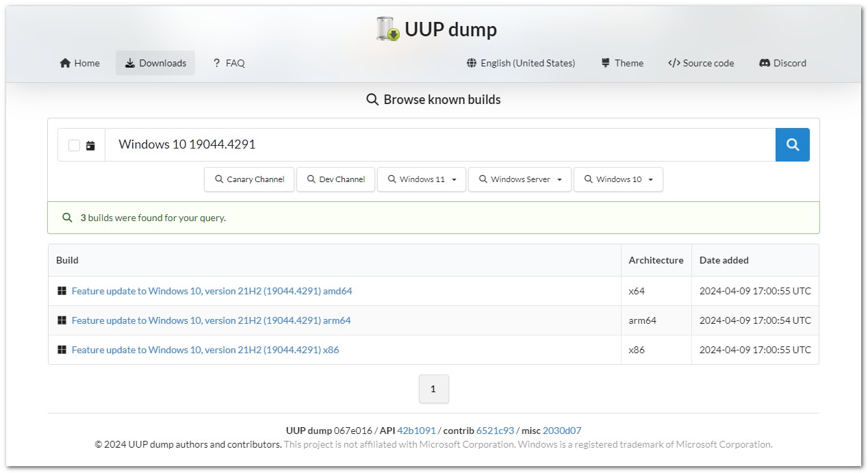This screenshot has height=473, width=868.
Task: Click the blue search magnifier button
Action: pyautogui.click(x=792, y=144)
